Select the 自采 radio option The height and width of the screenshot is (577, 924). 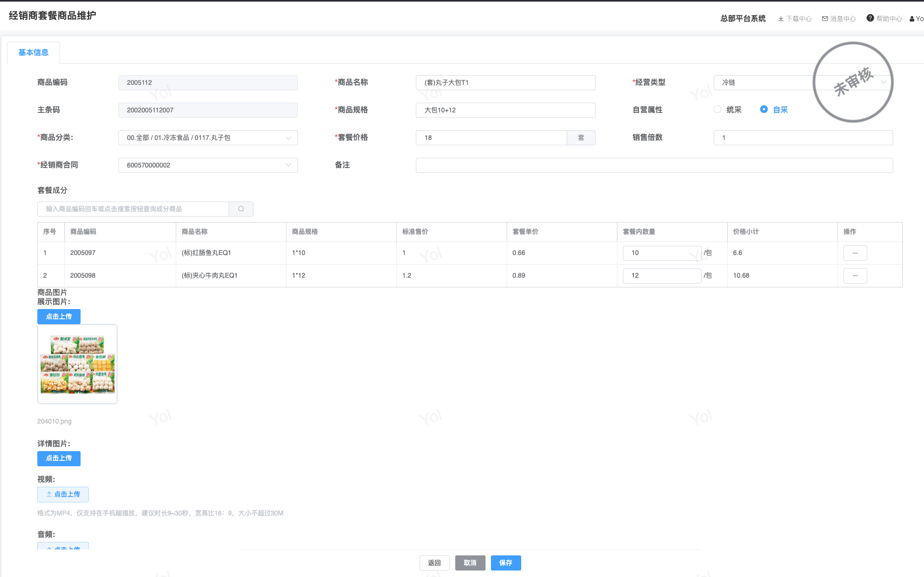tap(763, 110)
